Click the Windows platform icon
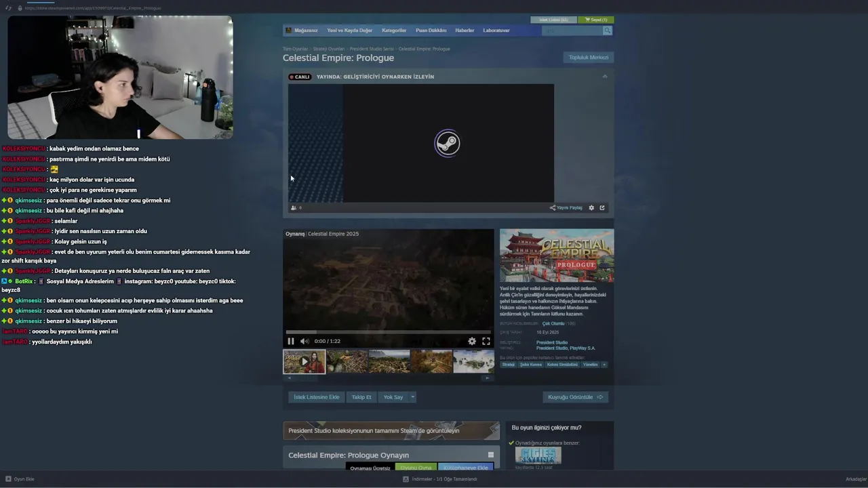 point(491,455)
